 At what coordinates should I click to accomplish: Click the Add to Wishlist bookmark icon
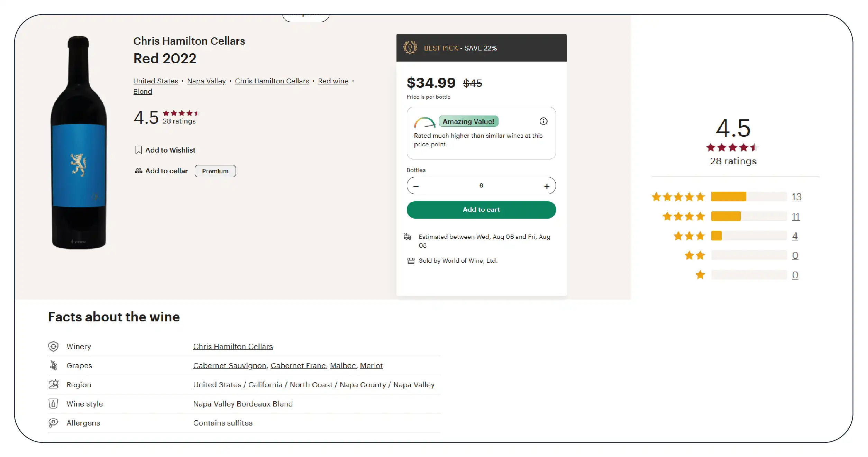pos(138,150)
